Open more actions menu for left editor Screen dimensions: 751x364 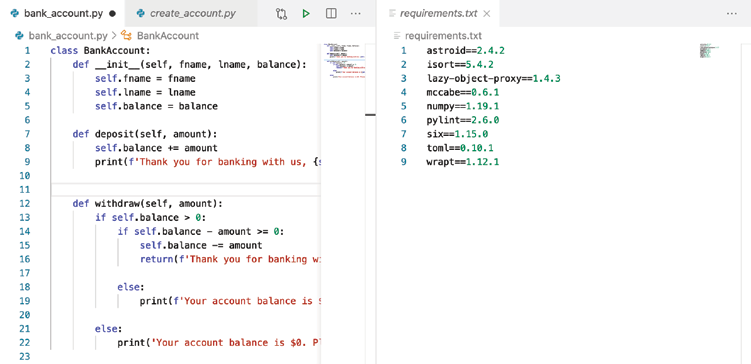click(355, 14)
